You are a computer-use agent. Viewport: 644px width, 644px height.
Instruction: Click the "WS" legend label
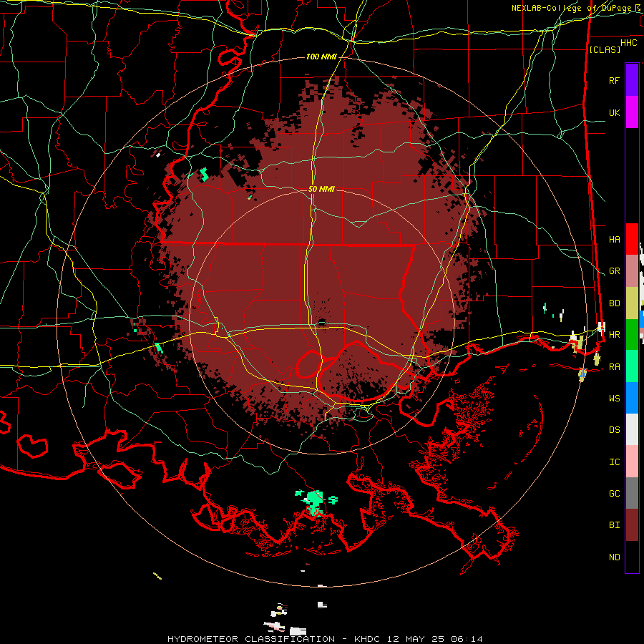pyautogui.click(x=614, y=398)
